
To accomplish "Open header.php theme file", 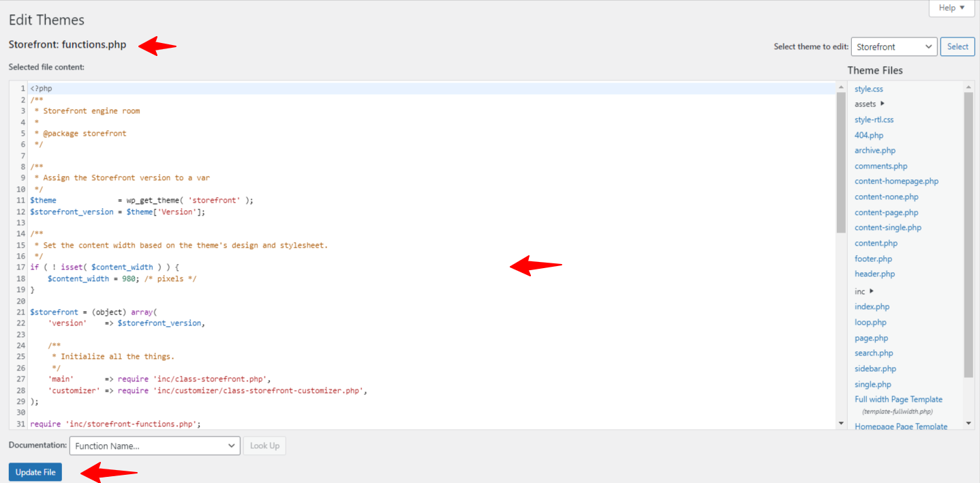I will [874, 274].
